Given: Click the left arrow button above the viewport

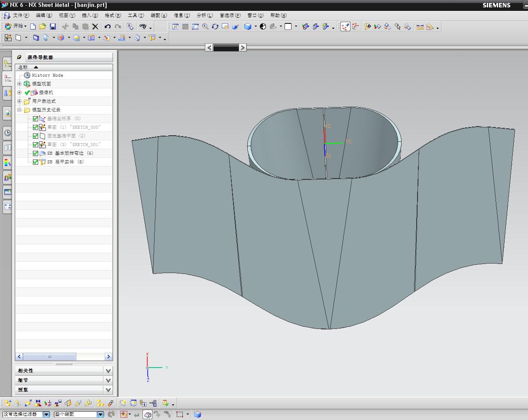Looking at the screenshot, I should tap(209, 48).
